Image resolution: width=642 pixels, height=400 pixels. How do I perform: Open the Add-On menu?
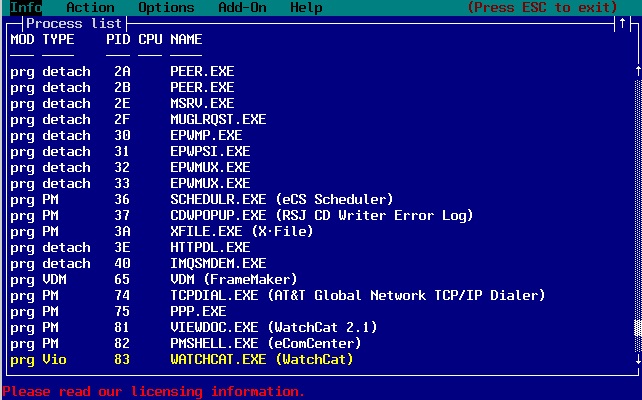pos(242,7)
